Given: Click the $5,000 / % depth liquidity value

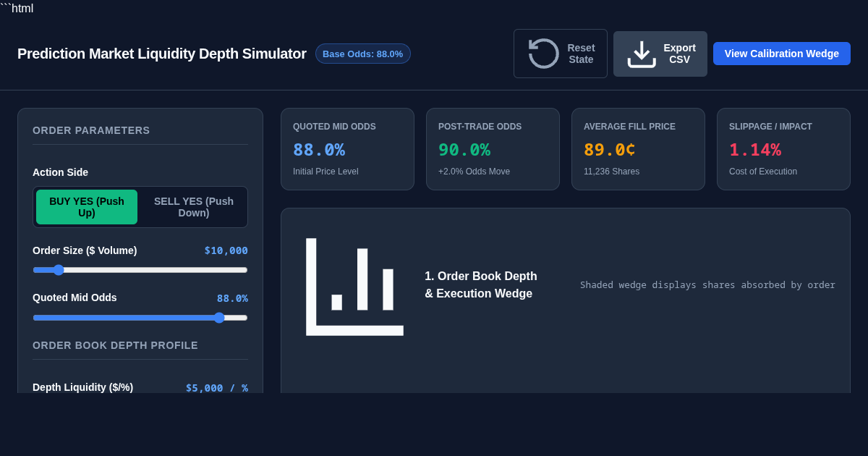Looking at the screenshot, I should coord(217,388).
